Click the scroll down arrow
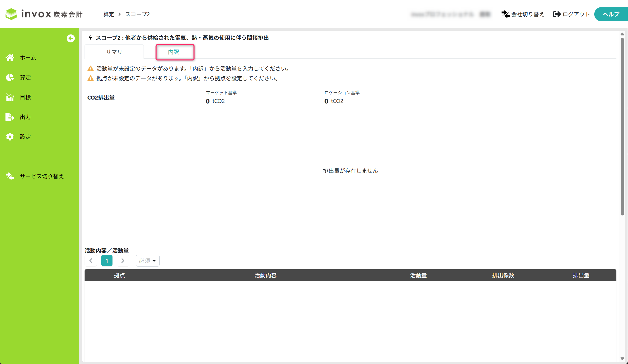 coord(622,358)
